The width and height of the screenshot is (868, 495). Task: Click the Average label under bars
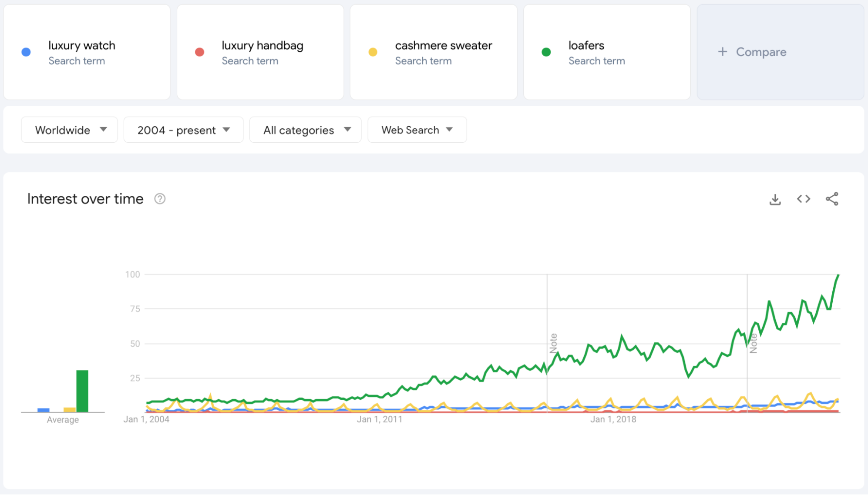click(x=63, y=420)
